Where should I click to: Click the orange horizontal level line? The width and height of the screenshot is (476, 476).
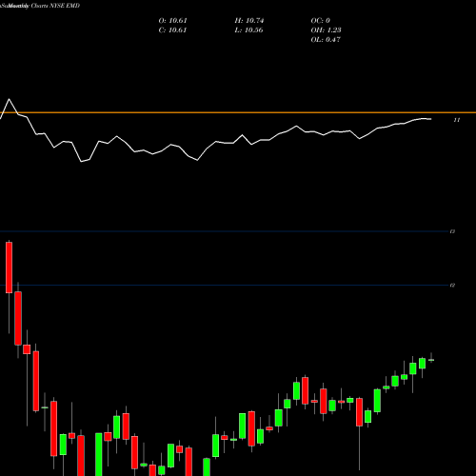pyautogui.click(x=238, y=112)
